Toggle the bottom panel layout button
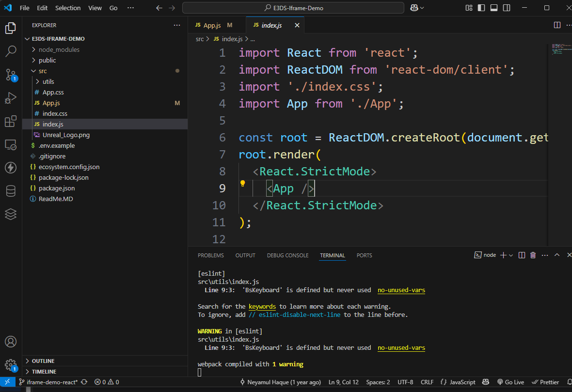 pyautogui.click(x=493, y=8)
